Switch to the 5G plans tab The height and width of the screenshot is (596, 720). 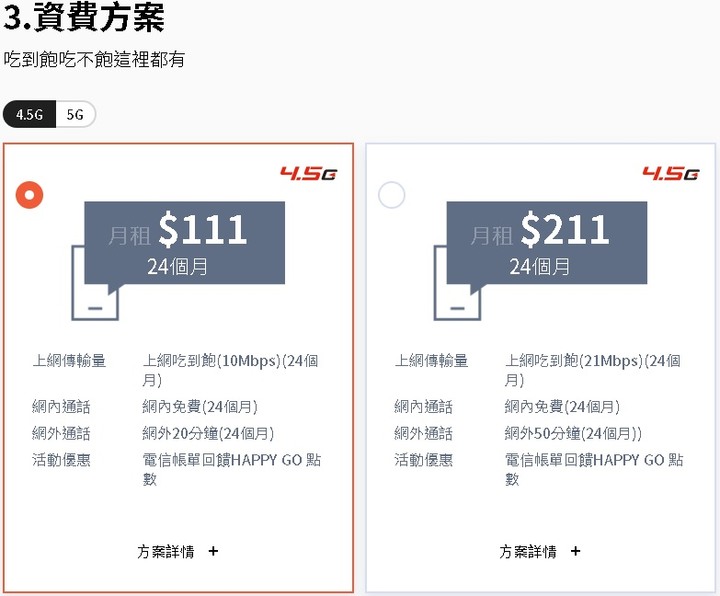[75, 114]
